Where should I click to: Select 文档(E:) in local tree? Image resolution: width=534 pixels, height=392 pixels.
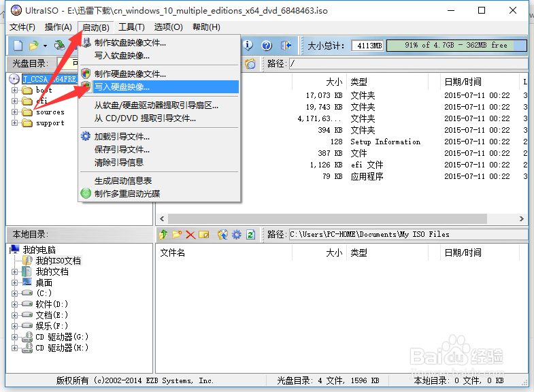tap(52, 315)
